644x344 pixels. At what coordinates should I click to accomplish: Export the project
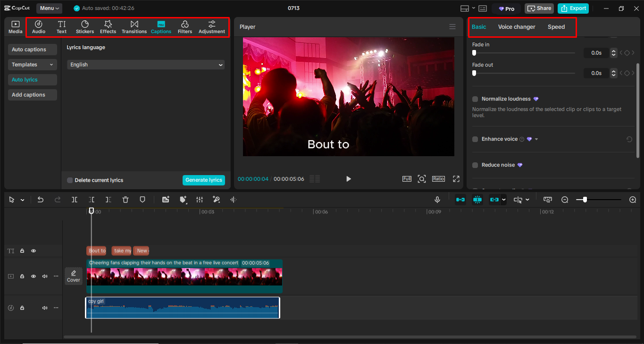coord(573,8)
